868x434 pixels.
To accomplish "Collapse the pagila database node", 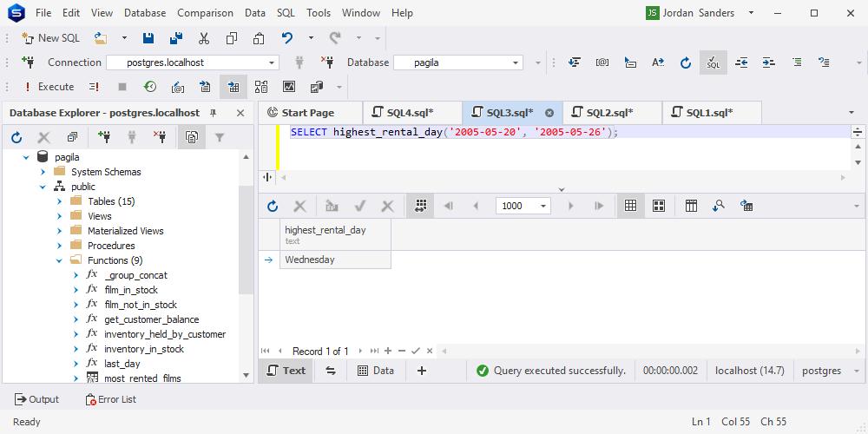I will click(25, 157).
